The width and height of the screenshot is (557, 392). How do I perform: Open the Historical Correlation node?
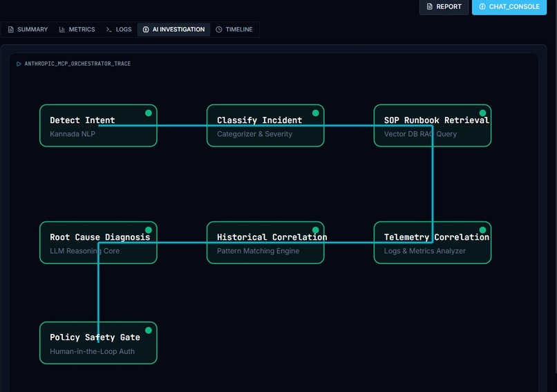pyautogui.click(x=265, y=243)
